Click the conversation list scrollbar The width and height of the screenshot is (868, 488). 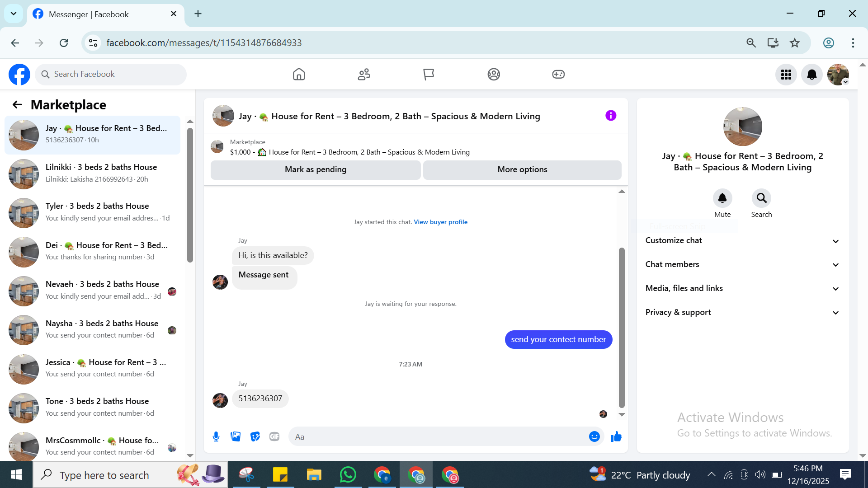(x=190, y=195)
